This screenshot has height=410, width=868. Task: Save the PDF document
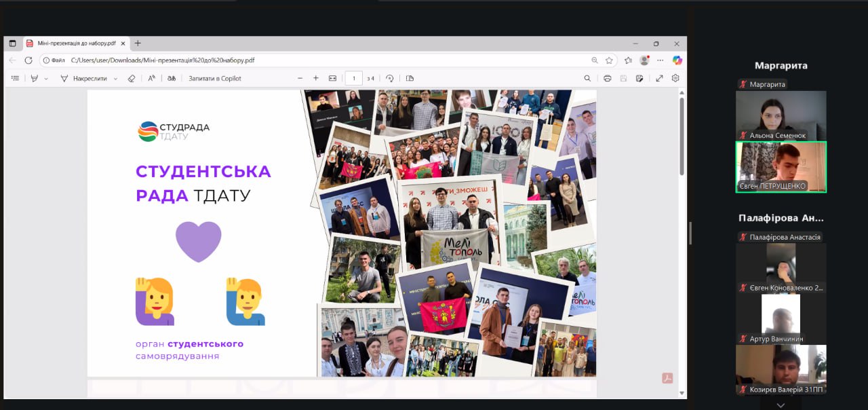click(623, 79)
